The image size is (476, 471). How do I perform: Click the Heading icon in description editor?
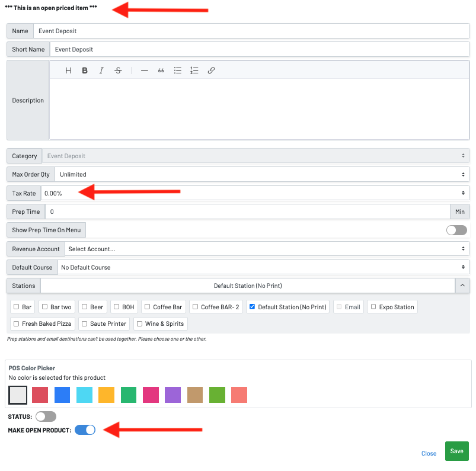(x=68, y=71)
